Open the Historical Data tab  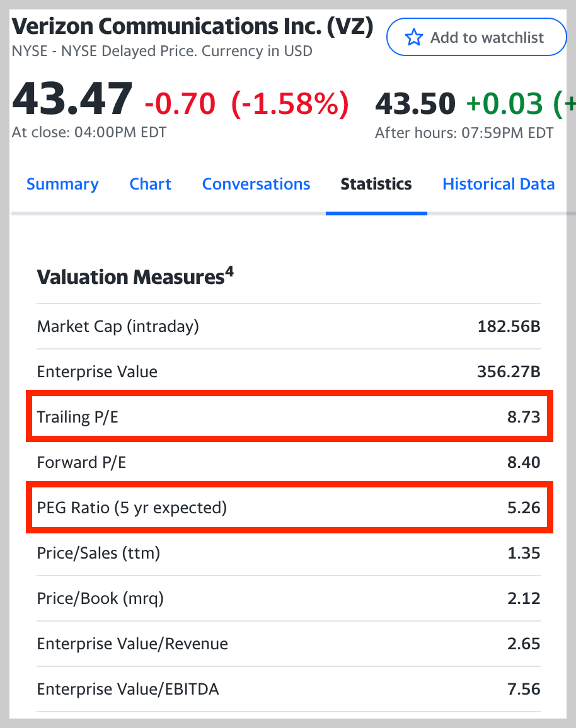498,185
